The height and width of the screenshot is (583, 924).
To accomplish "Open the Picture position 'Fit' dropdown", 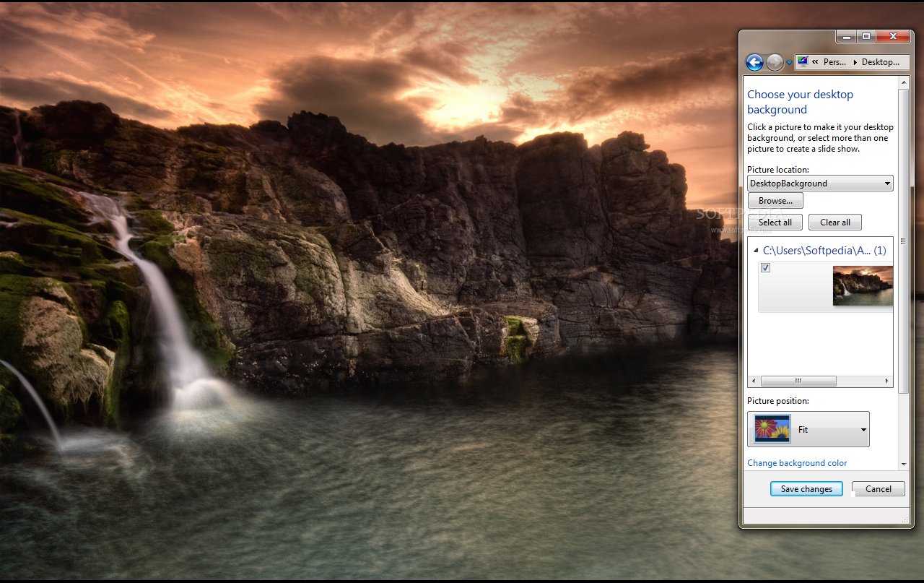I will (808, 429).
